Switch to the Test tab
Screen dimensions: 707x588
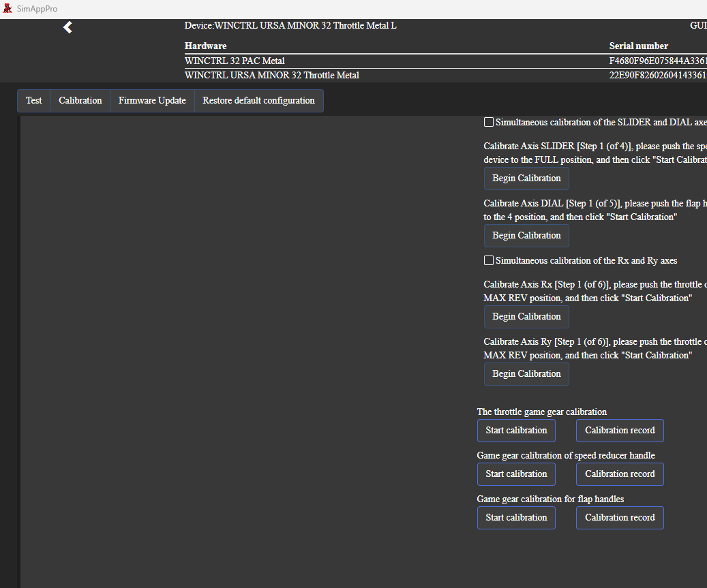tap(34, 100)
